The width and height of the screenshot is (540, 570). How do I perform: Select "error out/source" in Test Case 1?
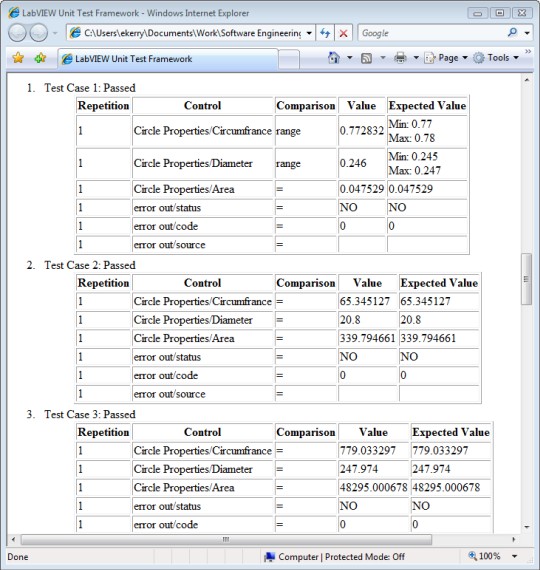click(169, 245)
